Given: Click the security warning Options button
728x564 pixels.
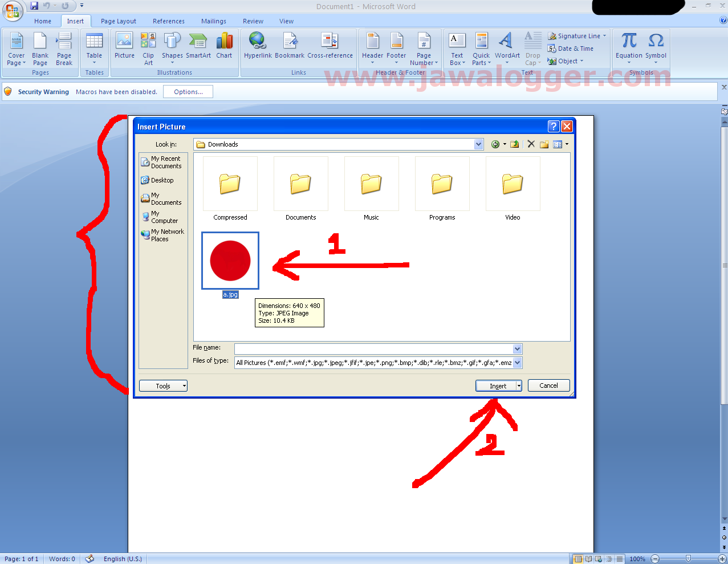Looking at the screenshot, I should click(x=188, y=92).
